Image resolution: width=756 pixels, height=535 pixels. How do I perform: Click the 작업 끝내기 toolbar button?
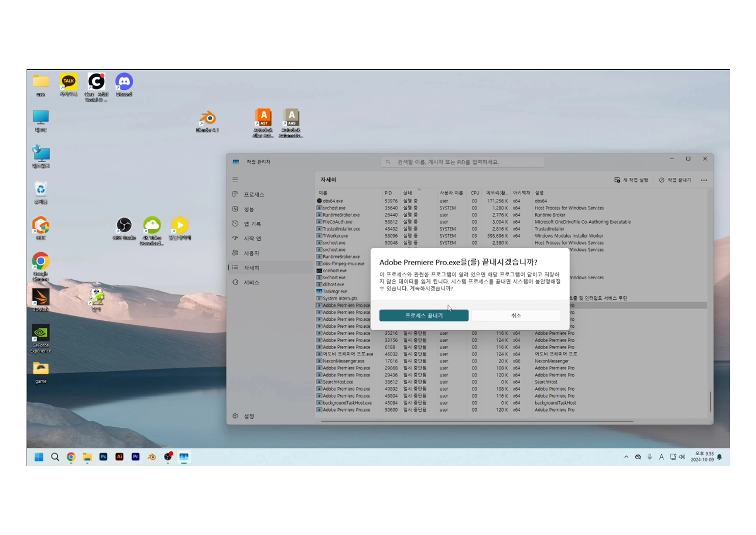pos(675,180)
